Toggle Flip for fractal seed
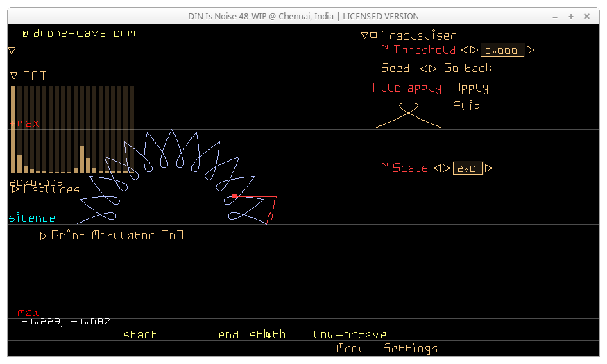The width and height of the screenshot is (607, 364). 466,106
